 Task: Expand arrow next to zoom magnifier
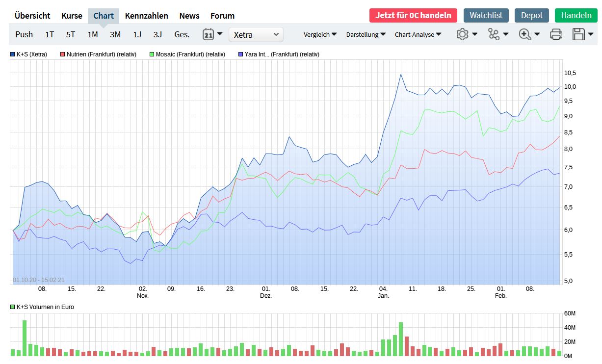537,34
